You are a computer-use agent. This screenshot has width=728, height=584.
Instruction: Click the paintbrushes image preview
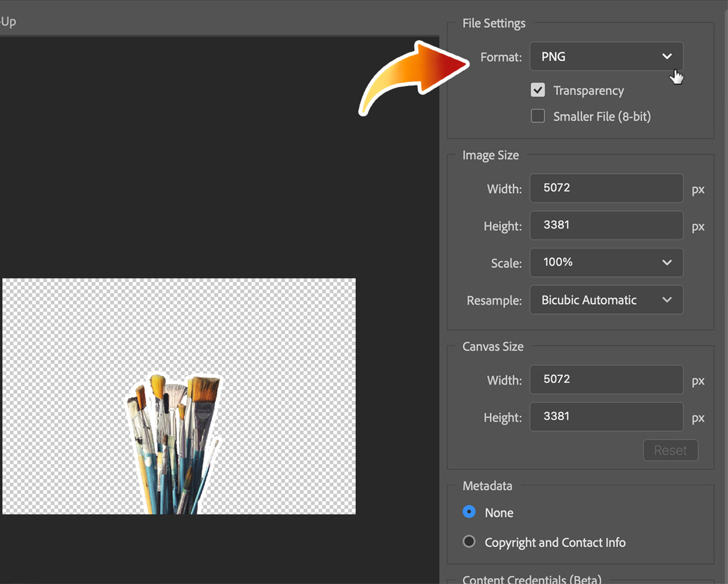tap(175, 439)
